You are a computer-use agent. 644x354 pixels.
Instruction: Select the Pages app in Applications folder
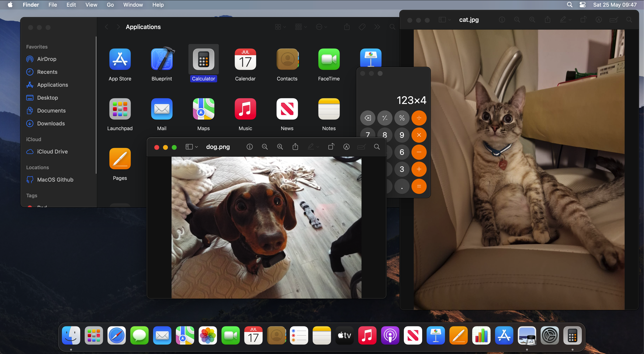click(120, 159)
